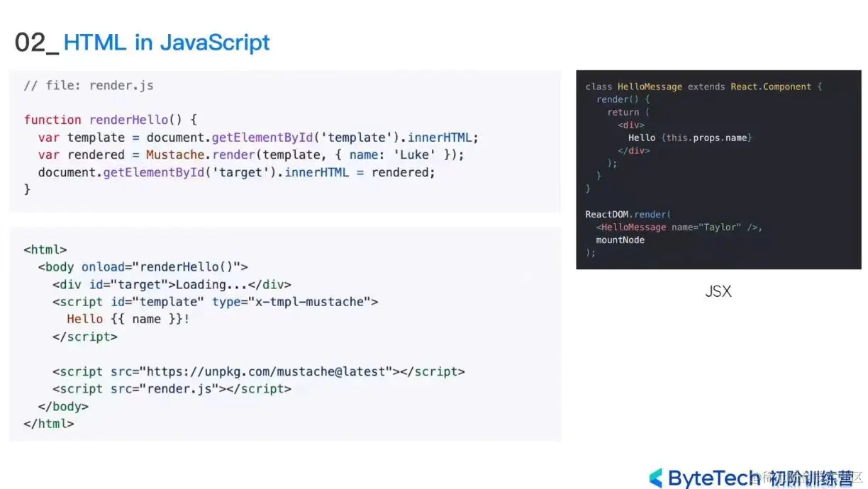Click the 'var rendered = Mustache.render' line
868x489 pixels.
252,154
